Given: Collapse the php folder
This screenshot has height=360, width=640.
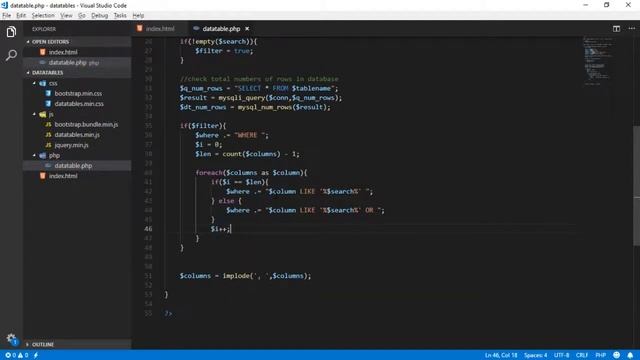Looking at the screenshot, I should [78, 156].
